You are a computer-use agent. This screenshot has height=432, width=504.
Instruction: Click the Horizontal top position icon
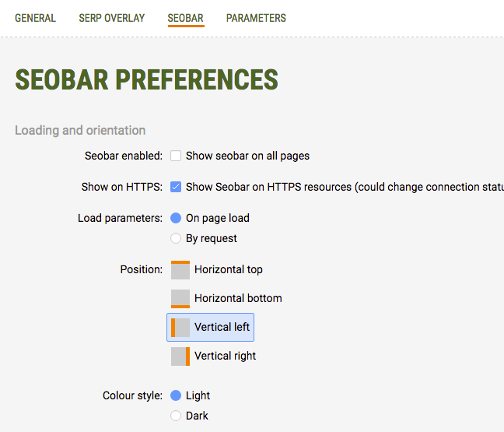point(180,270)
